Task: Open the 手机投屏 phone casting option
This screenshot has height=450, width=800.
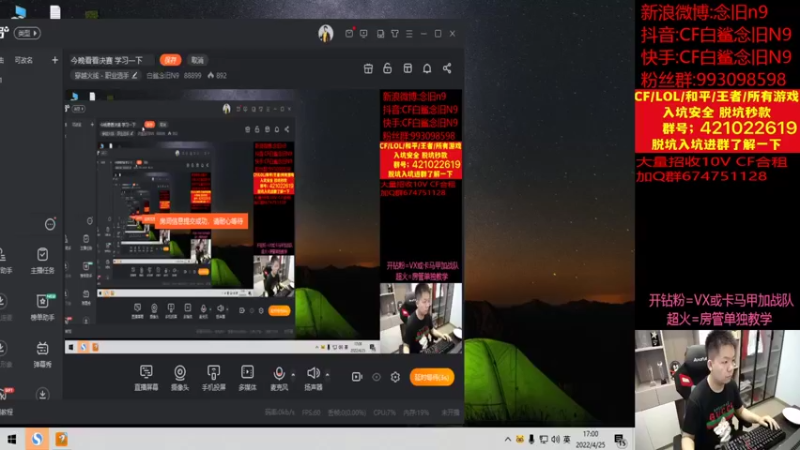Action: click(213, 378)
